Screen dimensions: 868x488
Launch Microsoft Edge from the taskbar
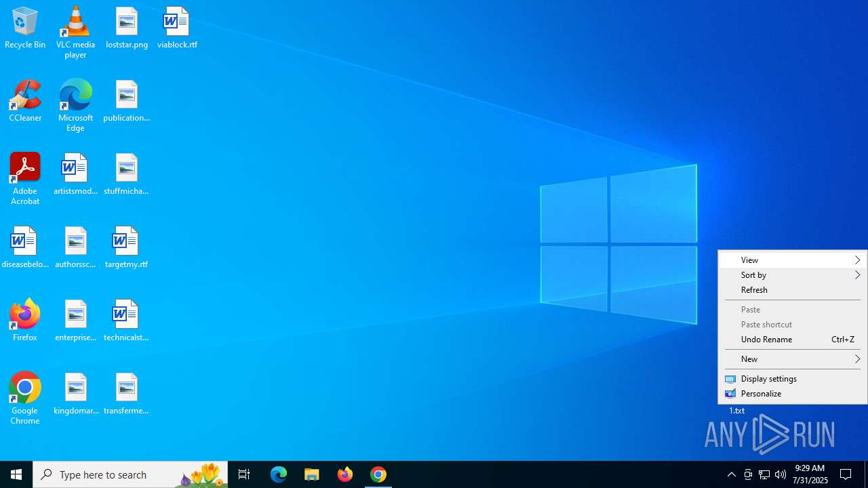tap(279, 474)
